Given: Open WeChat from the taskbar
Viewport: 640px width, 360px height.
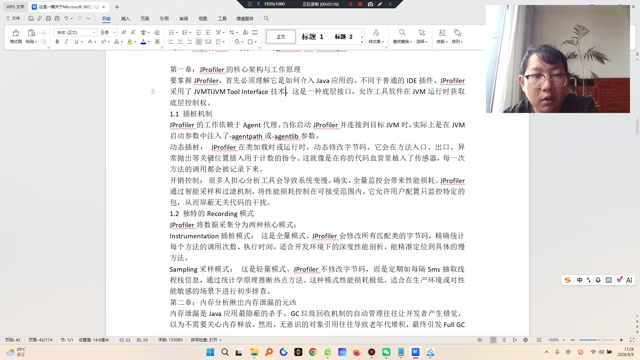Looking at the screenshot, I should [386, 352].
